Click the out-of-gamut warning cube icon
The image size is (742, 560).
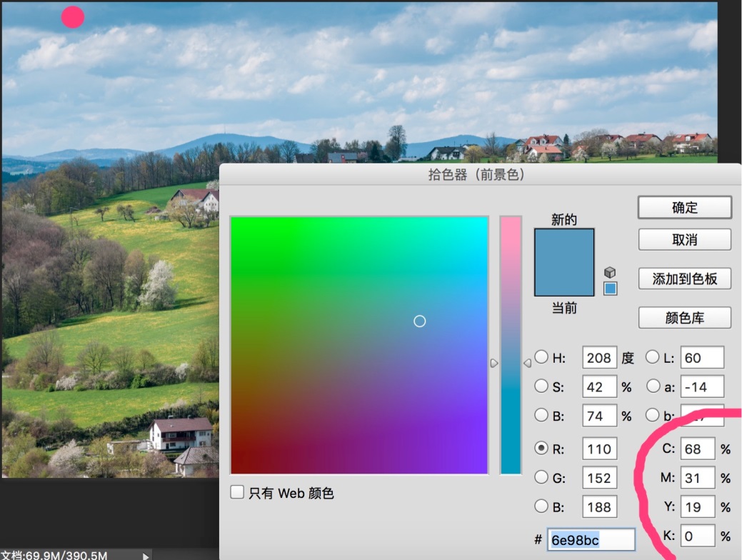(x=610, y=272)
